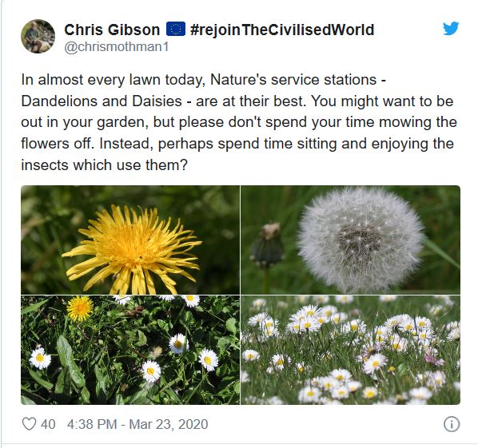The width and height of the screenshot is (478, 448).
Task: Open the yellow dandelion flower close-up photo
Action: tap(130, 240)
